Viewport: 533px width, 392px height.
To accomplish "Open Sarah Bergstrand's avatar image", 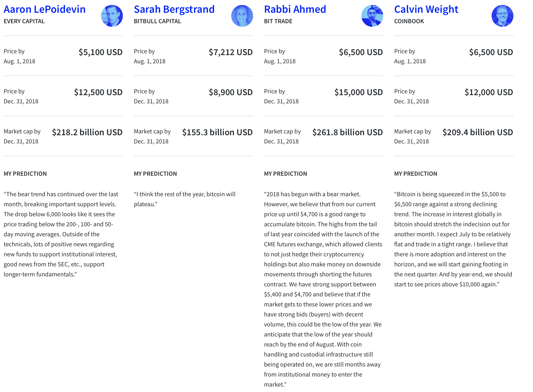I will coord(242,16).
